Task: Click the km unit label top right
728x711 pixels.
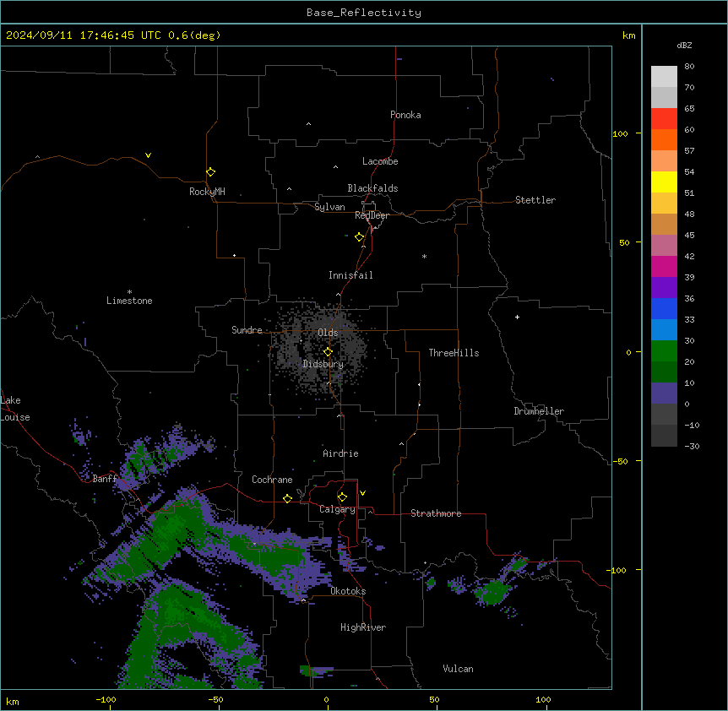Action: (628, 35)
